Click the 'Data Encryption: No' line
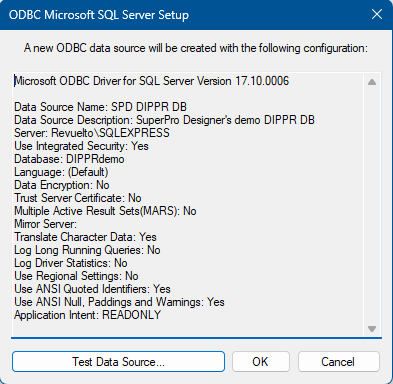The width and height of the screenshot is (393, 384). (x=62, y=185)
